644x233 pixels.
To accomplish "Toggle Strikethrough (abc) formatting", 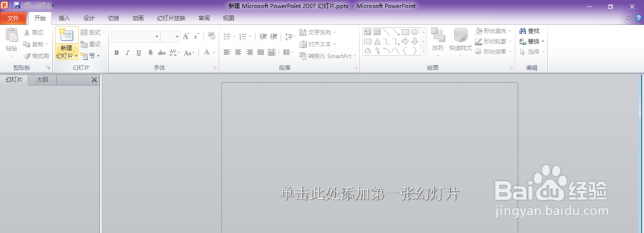I will 162,53.
